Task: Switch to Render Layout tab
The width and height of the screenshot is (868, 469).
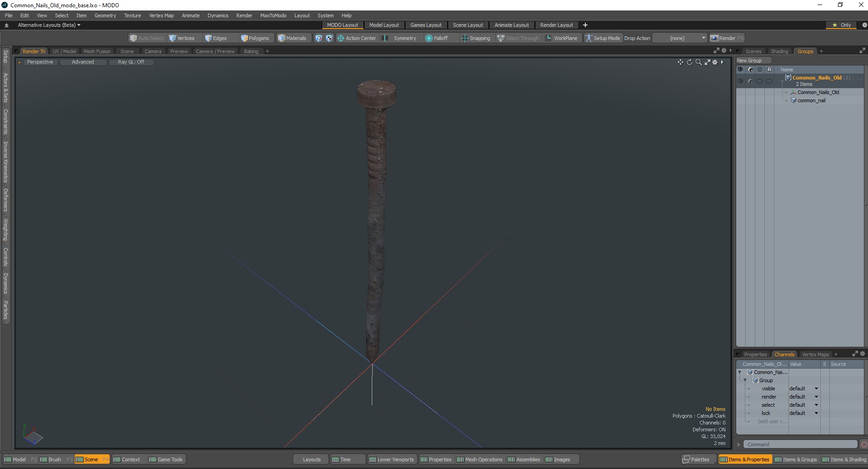Action: [x=556, y=25]
